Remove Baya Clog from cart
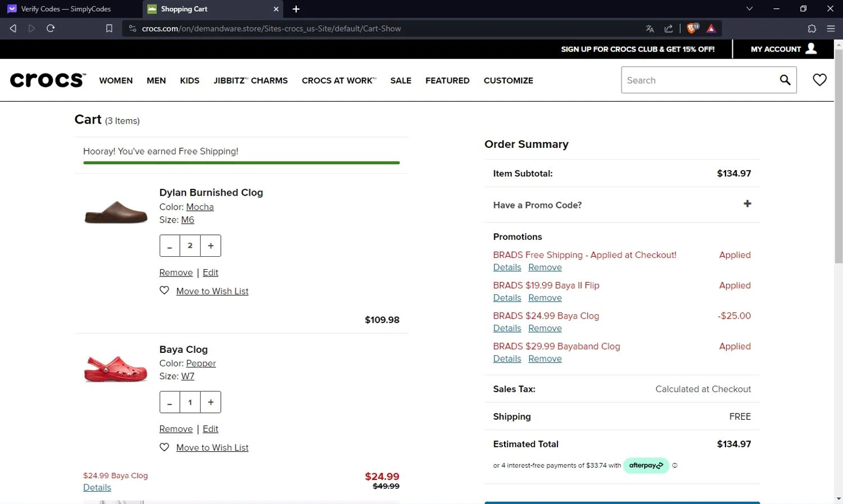This screenshot has width=843, height=504. (x=176, y=429)
